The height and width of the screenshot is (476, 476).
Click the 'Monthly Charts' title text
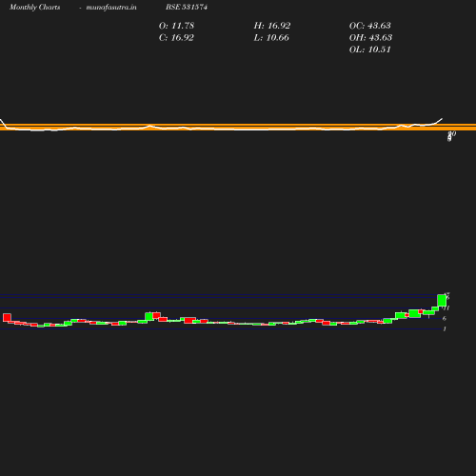coord(35,7)
